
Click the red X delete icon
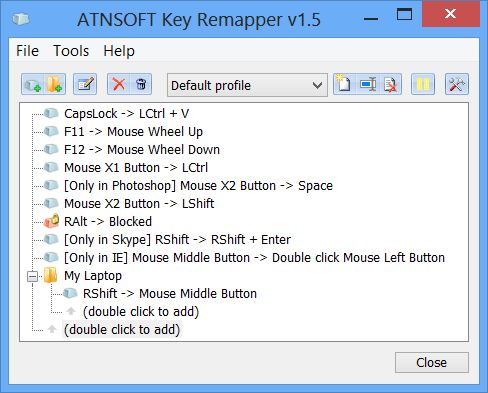[x=118, y=84]
